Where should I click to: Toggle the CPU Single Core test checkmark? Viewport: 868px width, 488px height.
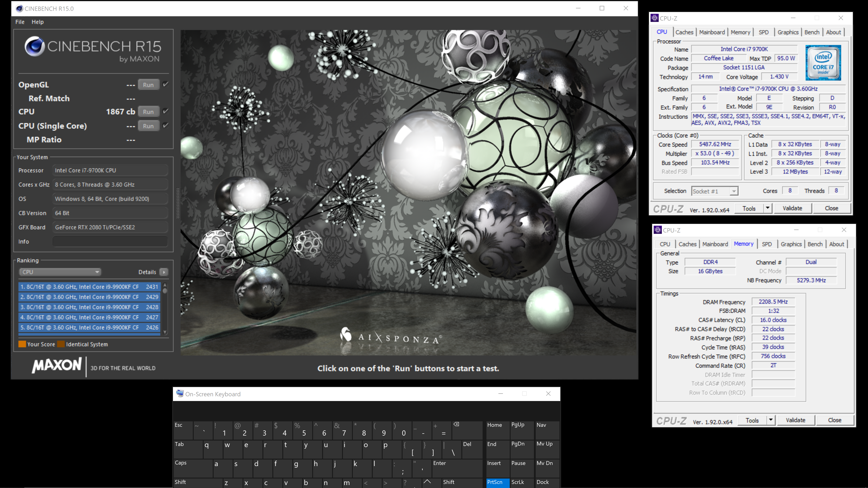tap(165, 125)
